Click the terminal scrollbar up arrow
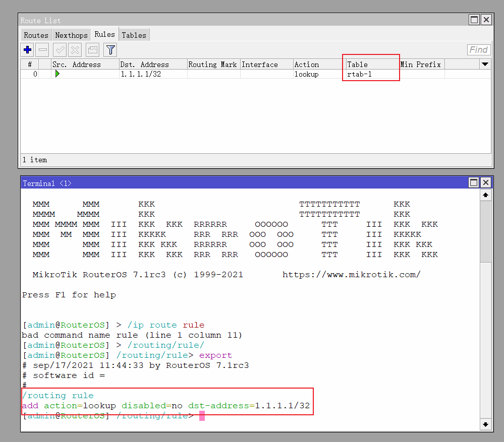 [485, 195]
